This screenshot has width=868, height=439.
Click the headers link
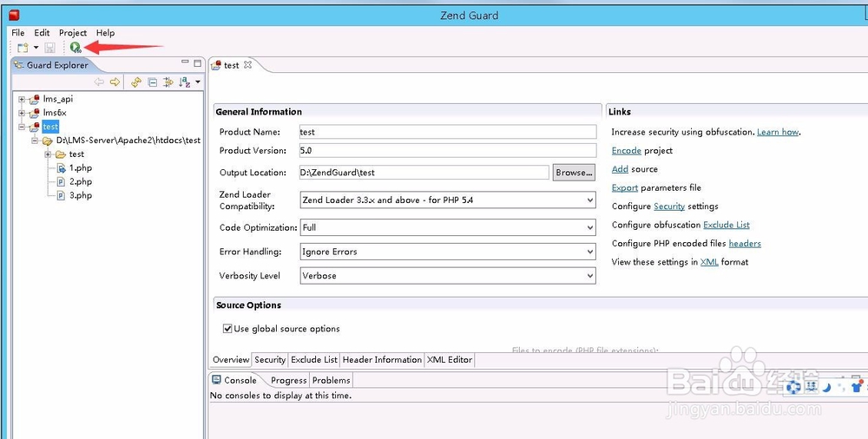[745, 244]
